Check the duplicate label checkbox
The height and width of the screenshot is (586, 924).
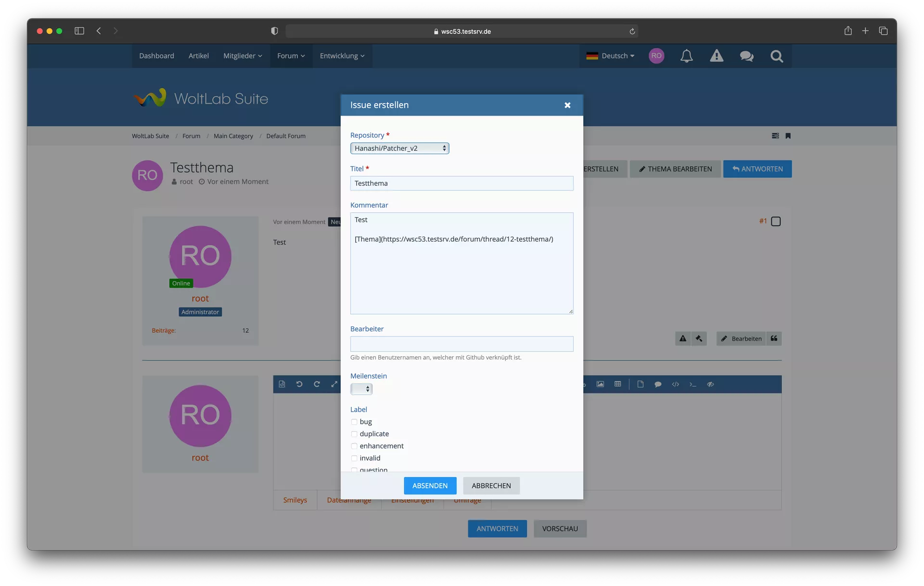pos(354,434)
